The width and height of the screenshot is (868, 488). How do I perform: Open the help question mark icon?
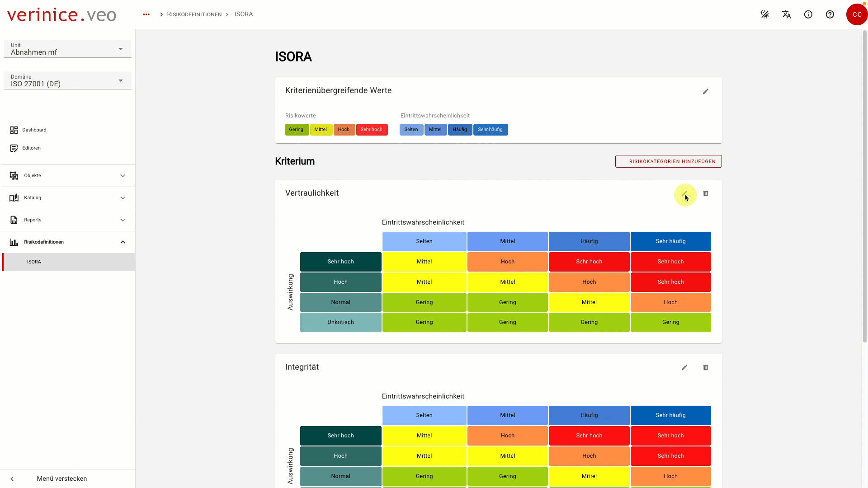[830, 14]
